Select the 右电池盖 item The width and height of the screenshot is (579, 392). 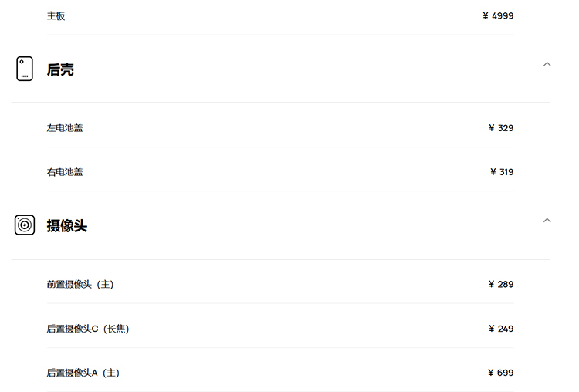click(65, 172)
